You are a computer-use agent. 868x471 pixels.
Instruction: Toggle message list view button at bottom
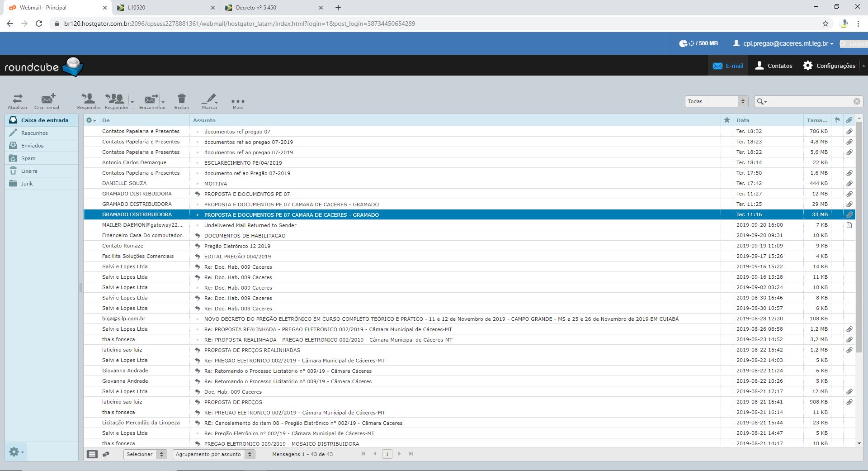coord(92,454)
